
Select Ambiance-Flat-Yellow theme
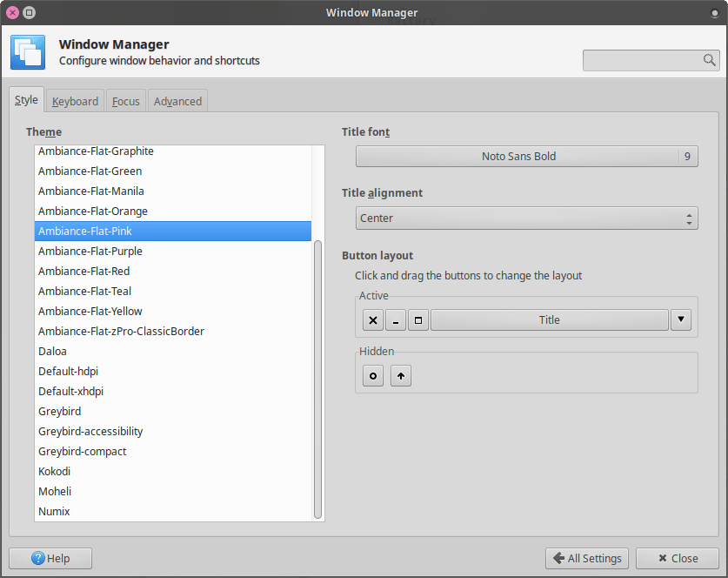click(173, 311)
